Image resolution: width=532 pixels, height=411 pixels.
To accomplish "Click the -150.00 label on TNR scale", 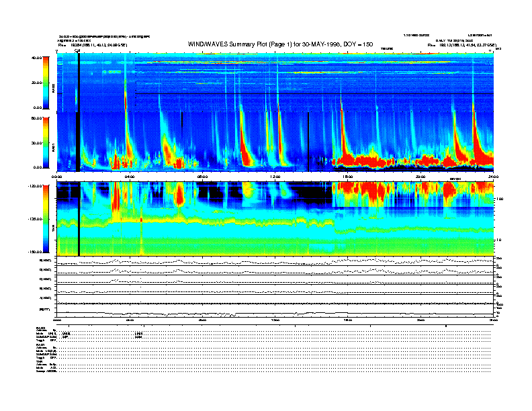I will tap(35, 252).
